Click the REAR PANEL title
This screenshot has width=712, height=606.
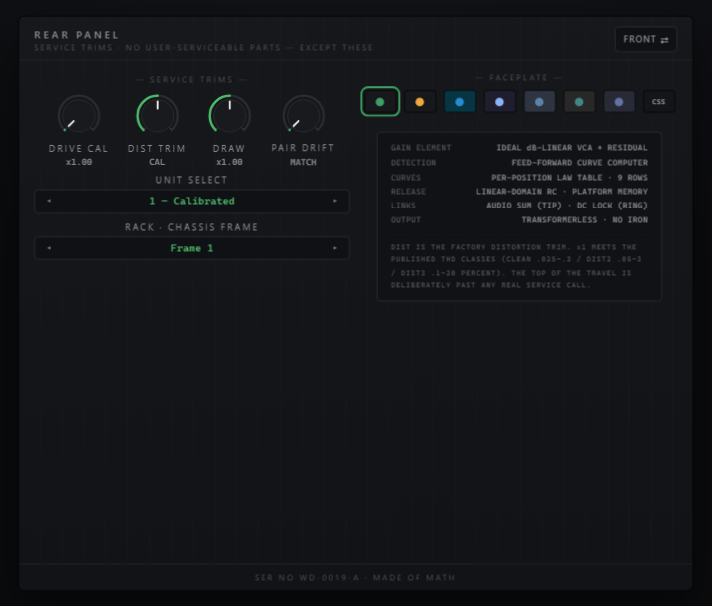(77, 35)
